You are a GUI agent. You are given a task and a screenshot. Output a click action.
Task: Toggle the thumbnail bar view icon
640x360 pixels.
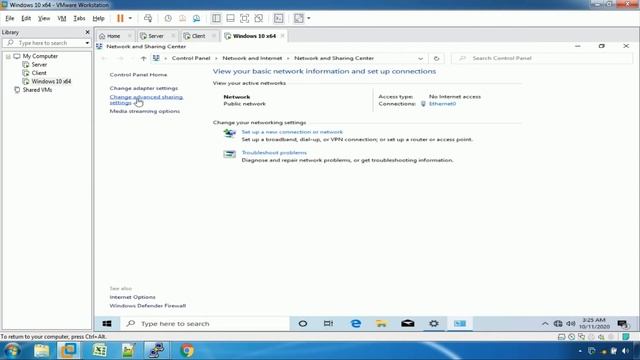[x=230, y=18]
